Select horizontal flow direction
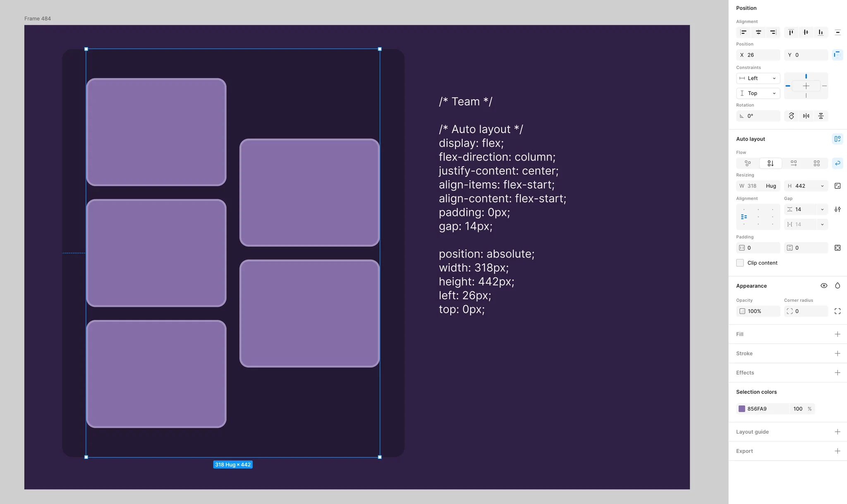Image resolution: width=847 pixels, height=504 pixels. (794, 163)
